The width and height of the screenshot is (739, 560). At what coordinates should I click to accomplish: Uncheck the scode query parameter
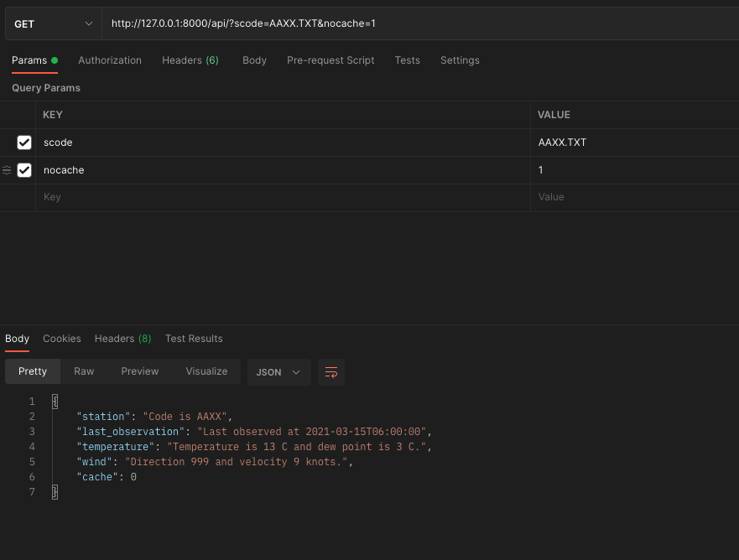click(23, 143)
